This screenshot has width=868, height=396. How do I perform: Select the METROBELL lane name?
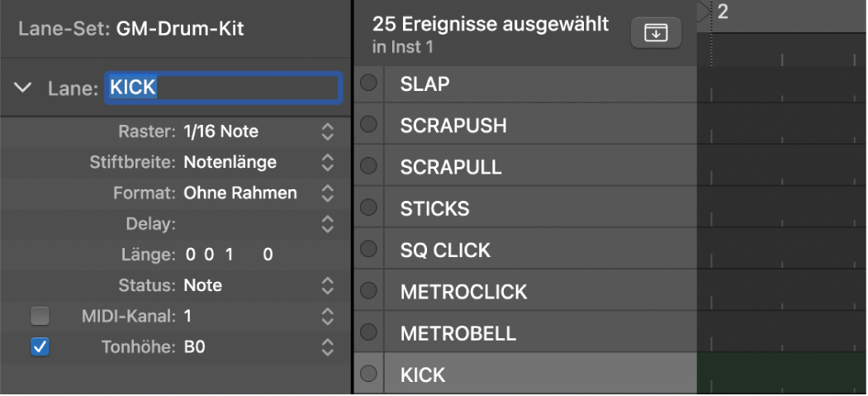(458, 333)
